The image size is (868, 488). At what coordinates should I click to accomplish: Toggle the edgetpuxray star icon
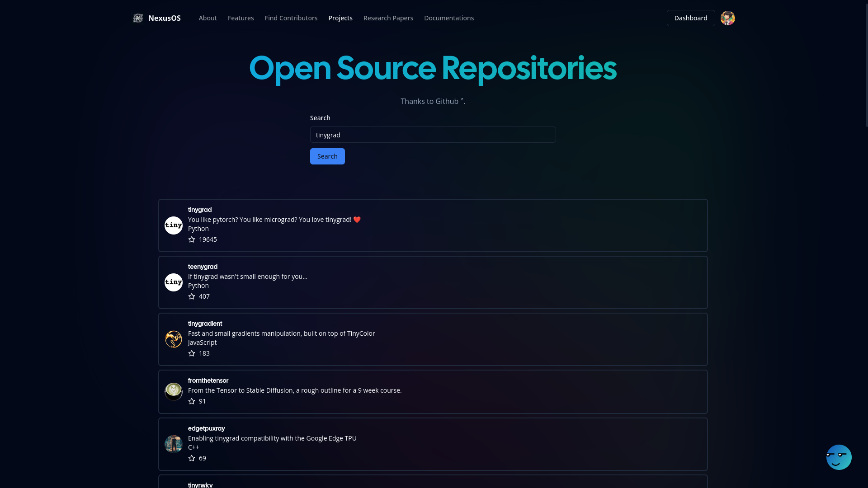[x=192, y=458]
